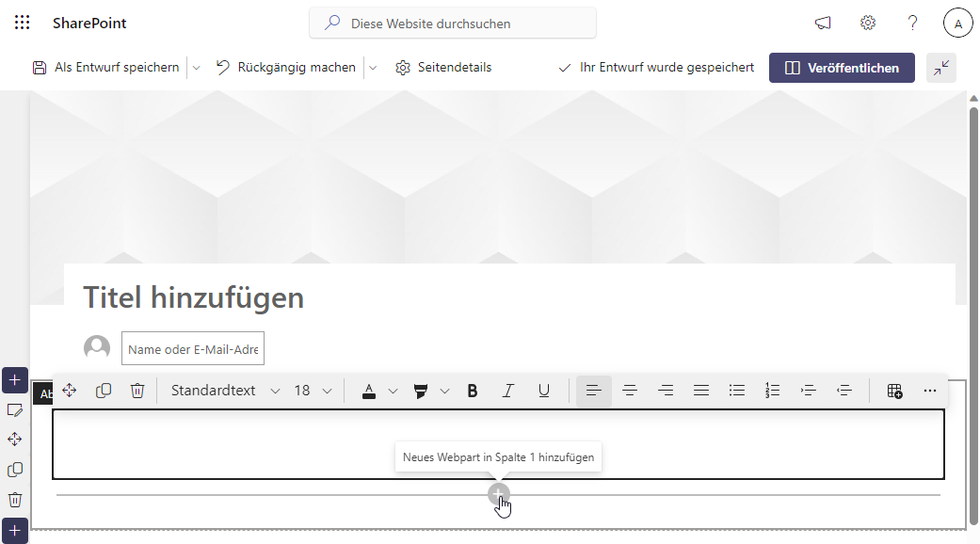This screenshot has width=980, height=544.
Task: Move section icon in the left rail
Action: tap(15, 440)
